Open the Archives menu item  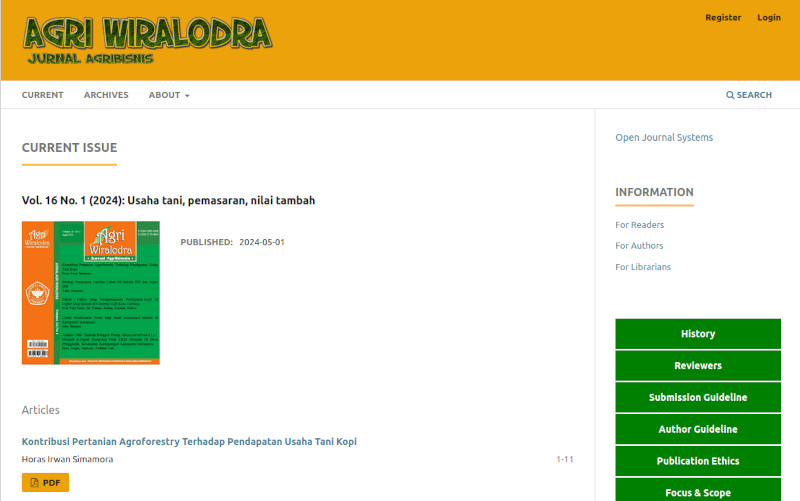(x=106, y=95)
